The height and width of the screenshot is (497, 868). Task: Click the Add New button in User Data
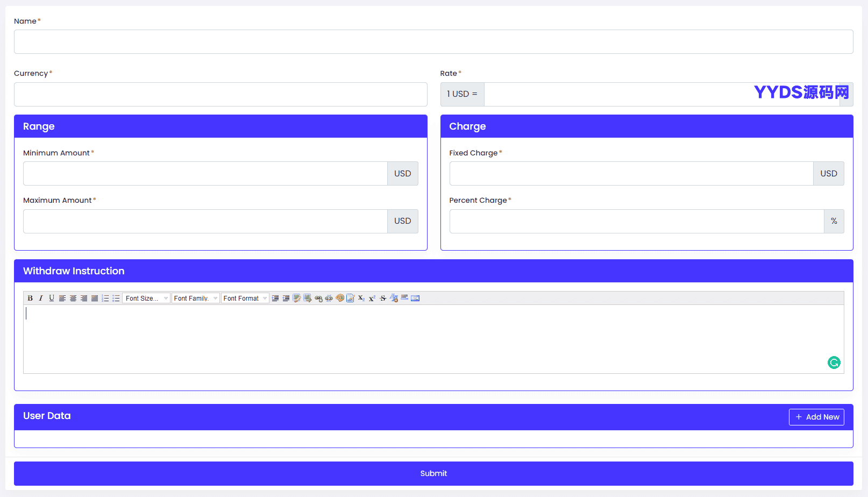(x=816, y=417)
